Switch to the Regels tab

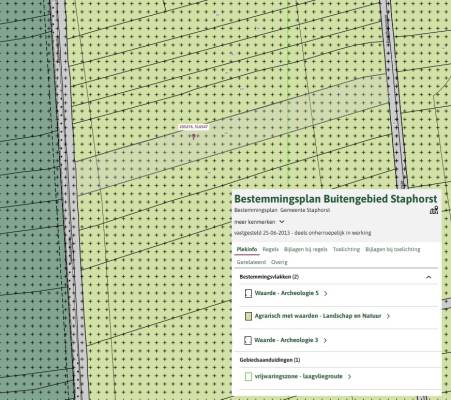(x=270, y=249)
